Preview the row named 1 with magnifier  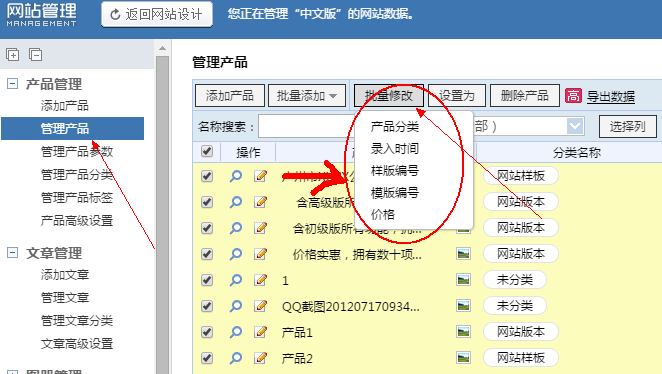[236, 279]
